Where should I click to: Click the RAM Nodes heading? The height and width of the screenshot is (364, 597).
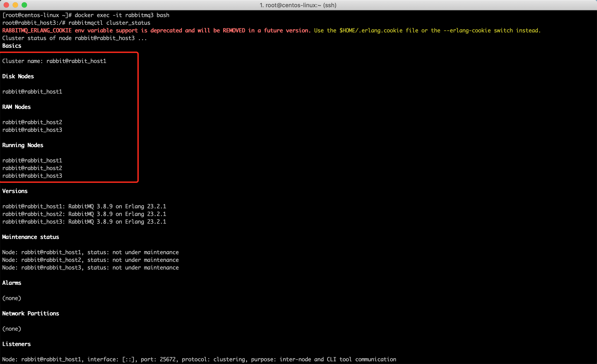[x=16, y=107]
